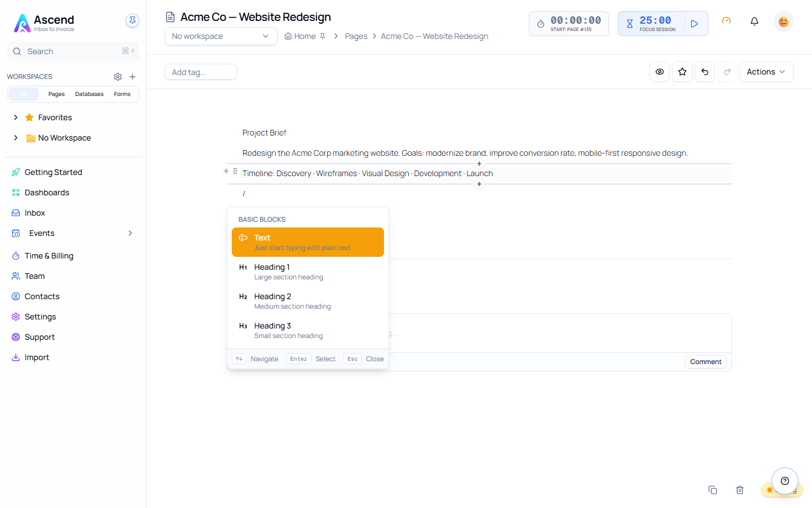The height and width of the screenshot is (508, 812).
Task: Click the drag handle beside Timeline block
Action: [235, 171]
